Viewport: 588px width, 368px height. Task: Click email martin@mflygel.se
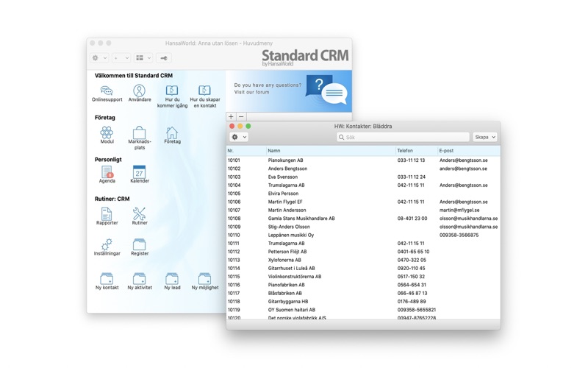click(x=459, y=210)
